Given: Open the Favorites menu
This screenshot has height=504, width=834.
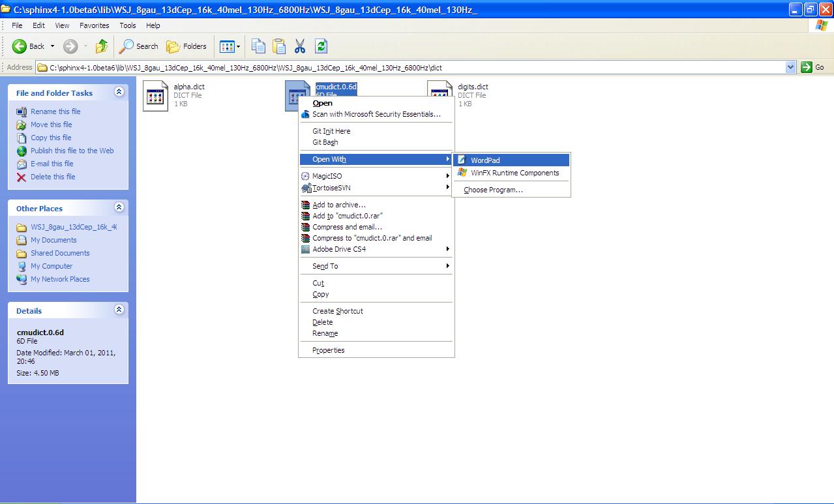Looking at the screenshot, I should click(x=95, y=25).
